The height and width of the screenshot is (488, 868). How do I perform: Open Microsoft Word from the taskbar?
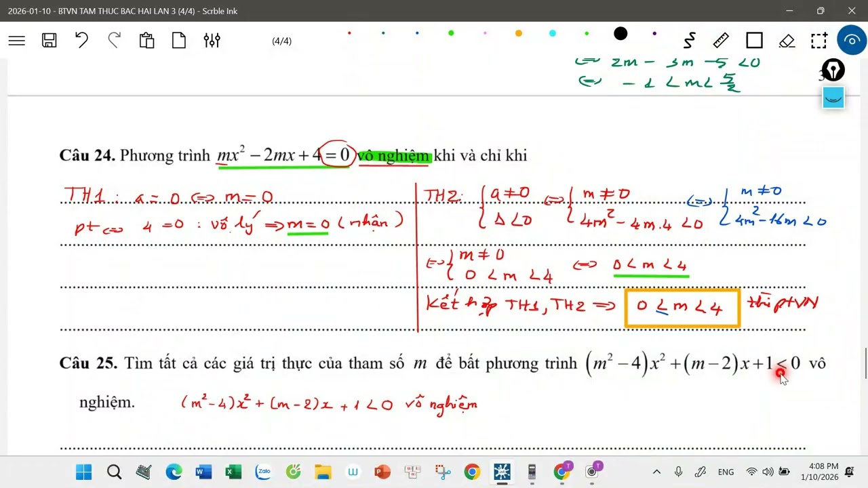coord(203,472)
